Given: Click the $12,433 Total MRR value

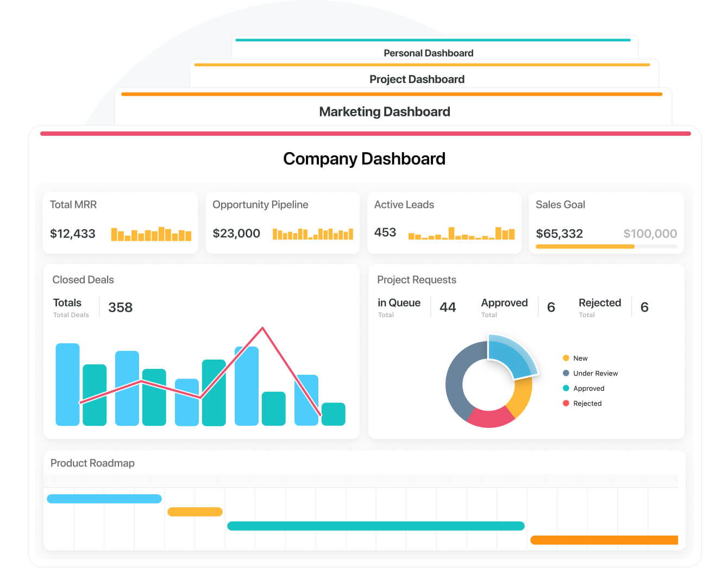Looking at the screenshot, I should [73, 234].
